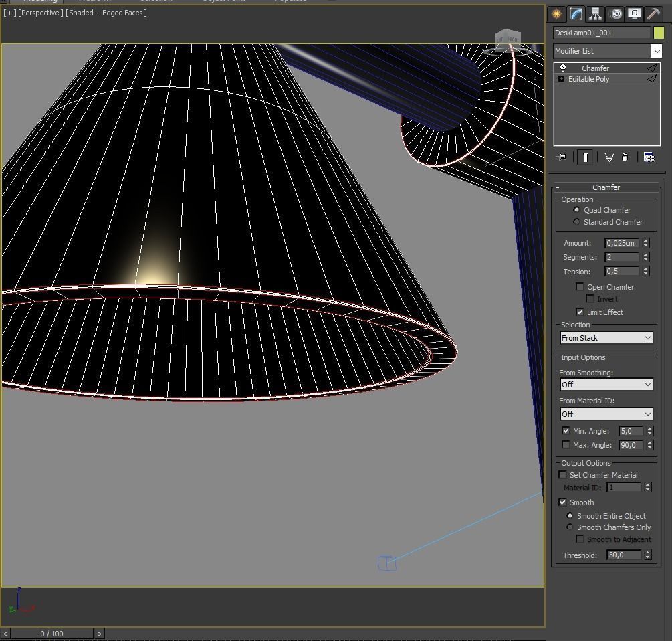This screenshot has height=641, width=672.
Task: Click the Material ID spinner arrows
Action: (647, 488)
